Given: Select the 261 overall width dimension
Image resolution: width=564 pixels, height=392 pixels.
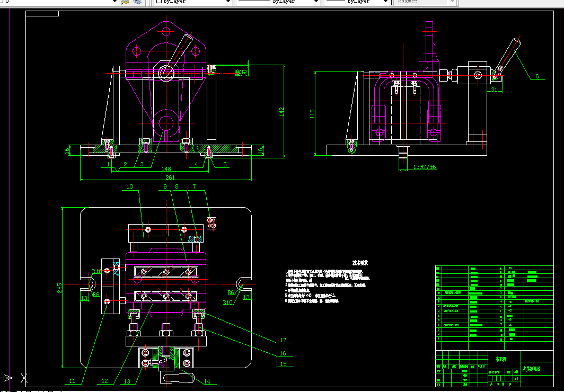Looking at the screenshot, I should pyautogui.click(x=170, y=177).
